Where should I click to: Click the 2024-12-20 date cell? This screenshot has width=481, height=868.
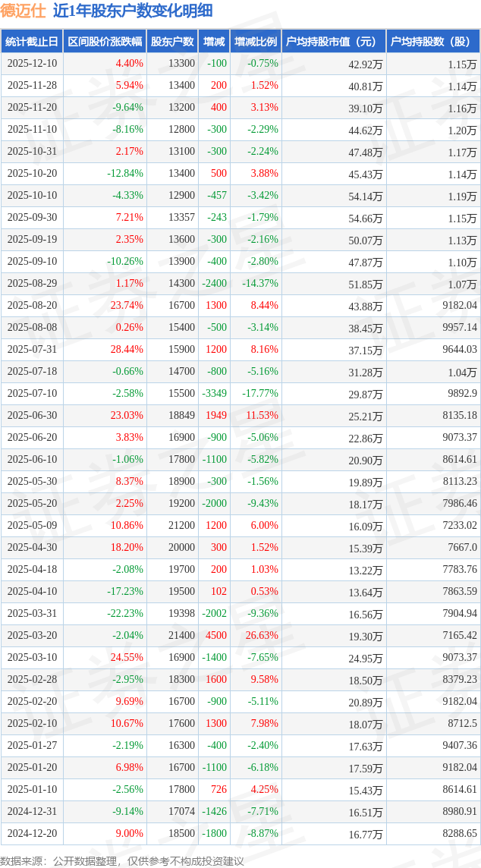pyautogui.click(x=31, y=834)
